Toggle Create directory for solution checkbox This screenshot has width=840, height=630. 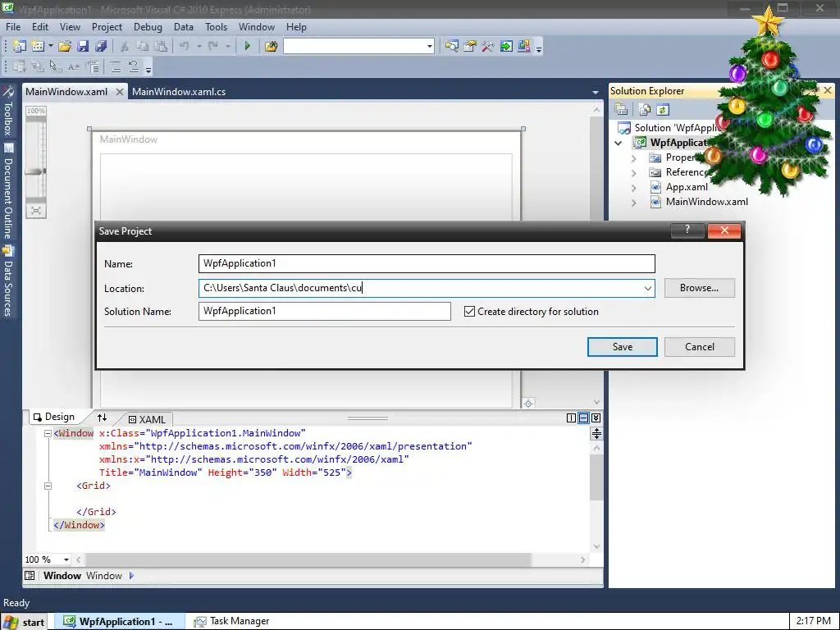pyautogui.click(x=469, y=311)
